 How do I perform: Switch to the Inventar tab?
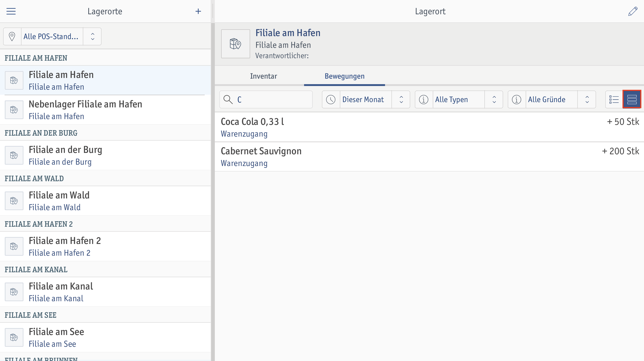tap(264, 76)
